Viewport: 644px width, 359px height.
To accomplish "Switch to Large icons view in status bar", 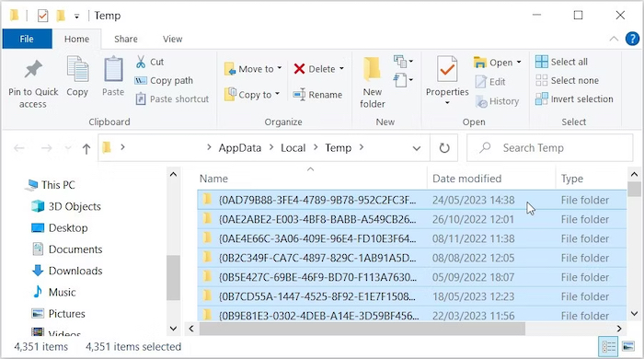I will click(628, 347).
